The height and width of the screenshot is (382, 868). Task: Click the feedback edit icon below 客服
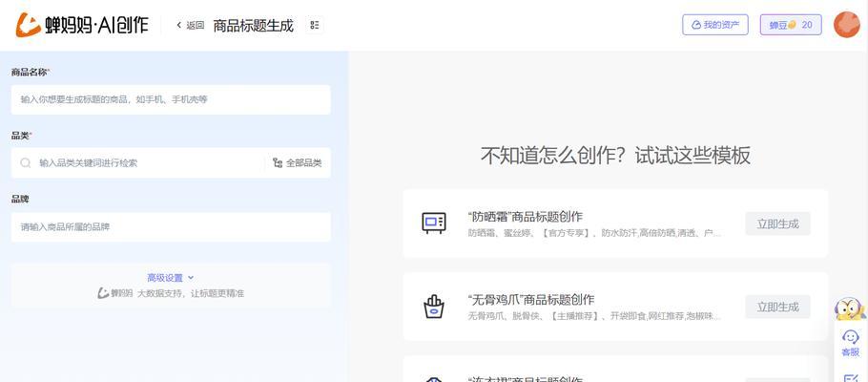pos(850,377)
